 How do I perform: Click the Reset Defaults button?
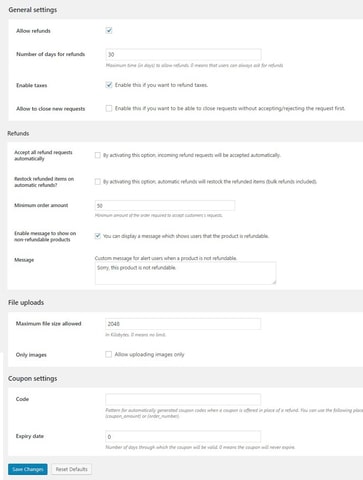(72, 469)
